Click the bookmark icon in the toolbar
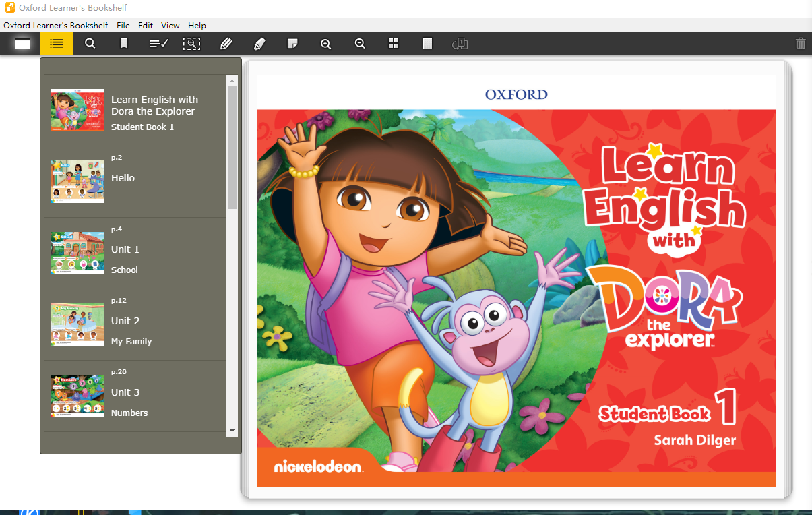 124,44
